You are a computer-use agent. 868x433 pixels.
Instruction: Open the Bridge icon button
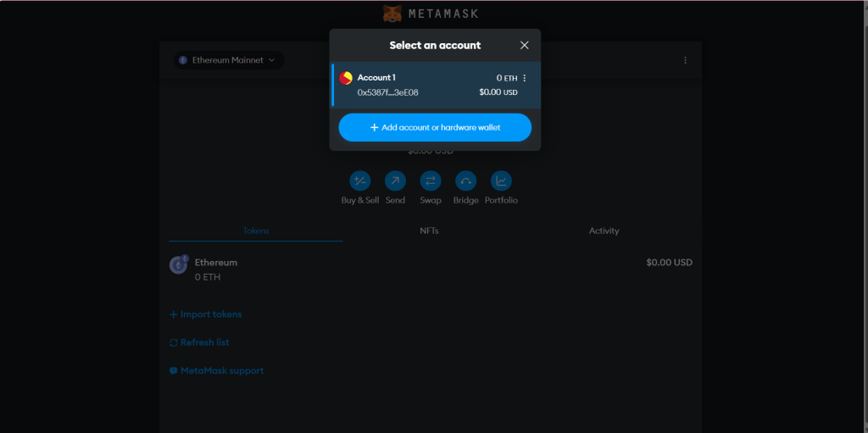coord(465,180)
